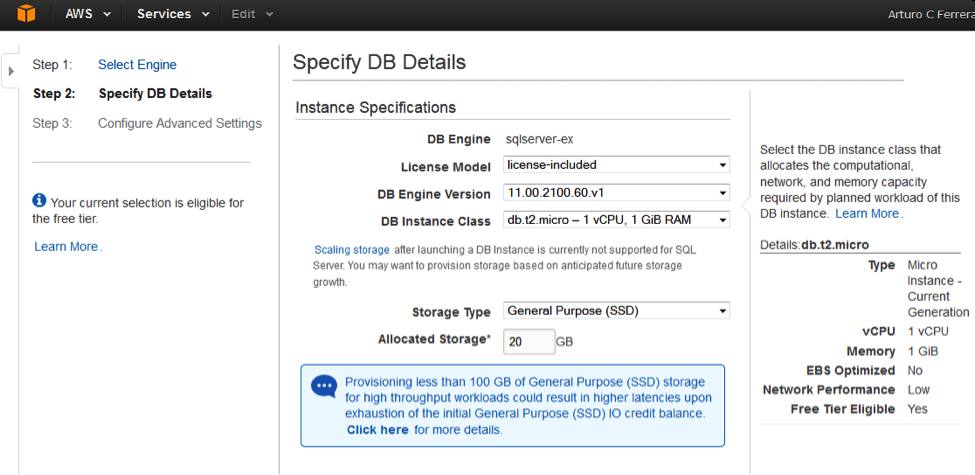Click the Allocated Storage input field
975x475 pixels.
point(529,341)
